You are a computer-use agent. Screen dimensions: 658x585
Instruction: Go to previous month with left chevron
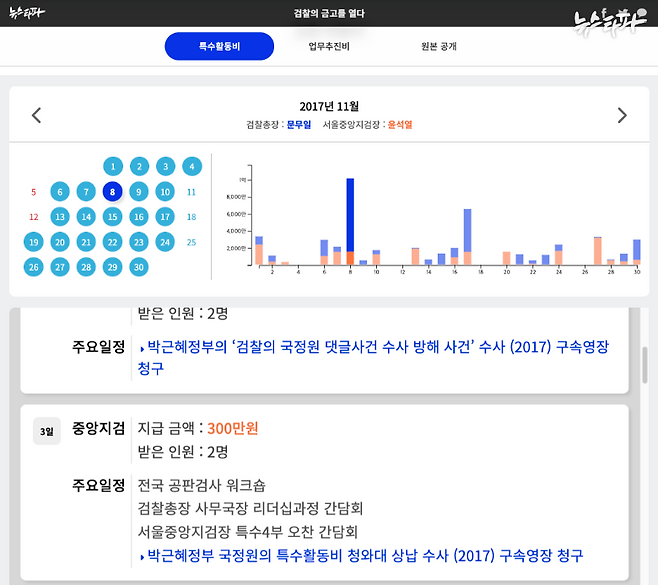[x=37, y=115]
